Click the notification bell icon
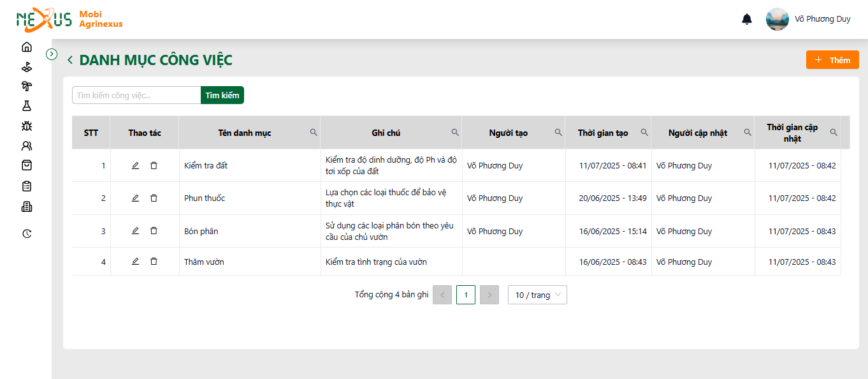This screenshot has height=379, width=868. coord(747,19)
